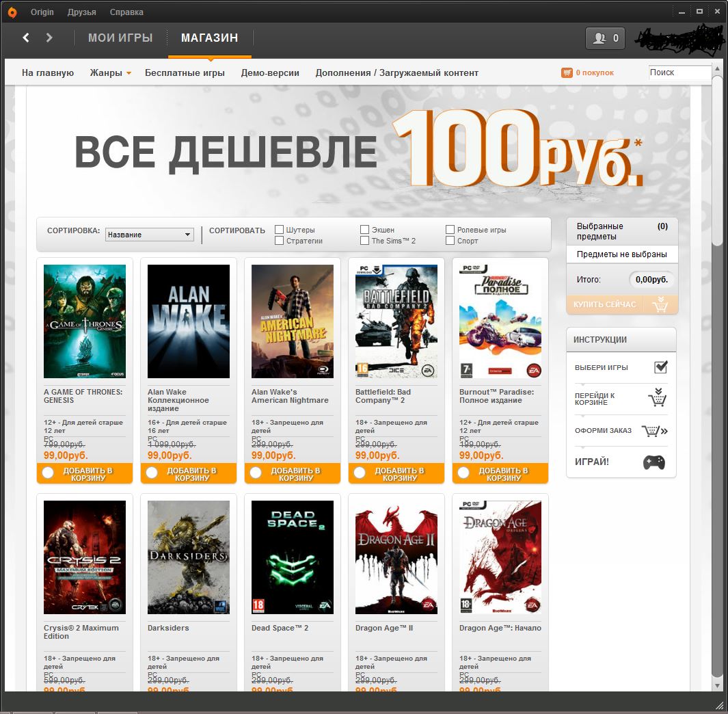Click cart icon on Купить сейчас
The width and height of the screenshot is (728, 714).
click(x=660, y=305)
